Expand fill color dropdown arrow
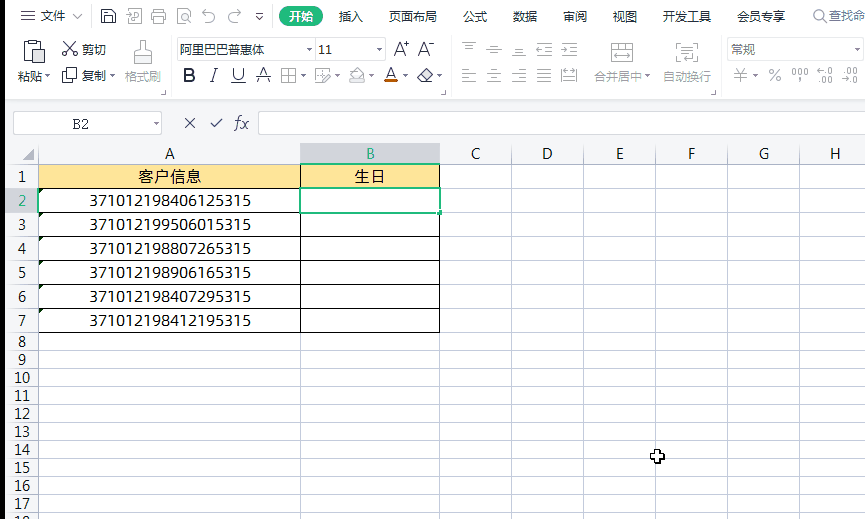This screenshot has width=865, height=519. pyautogui.click(x=371, y=76)
